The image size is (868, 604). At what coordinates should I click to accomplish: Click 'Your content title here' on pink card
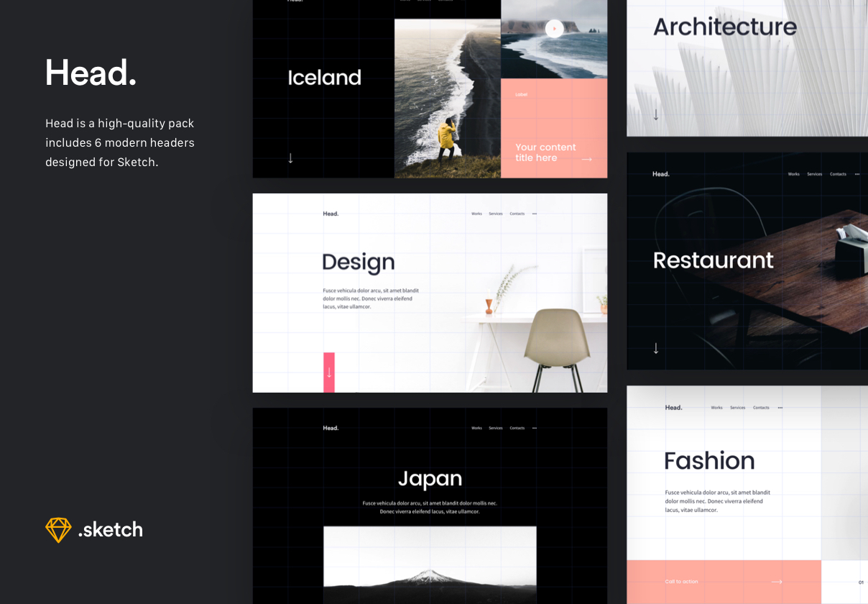point(545,152)
